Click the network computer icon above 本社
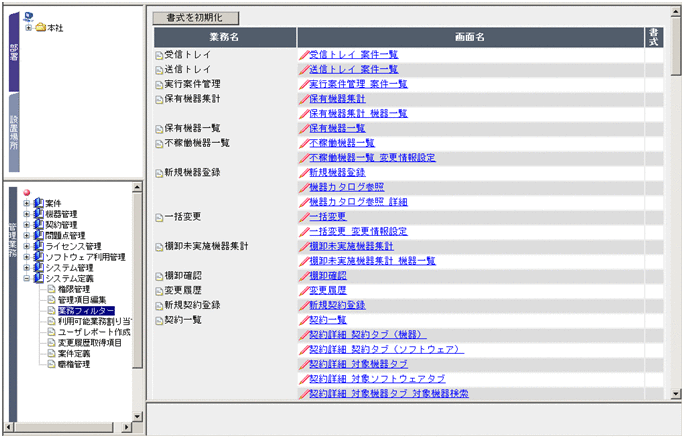This screenshot has height=440, width=685. pos(28,17)
